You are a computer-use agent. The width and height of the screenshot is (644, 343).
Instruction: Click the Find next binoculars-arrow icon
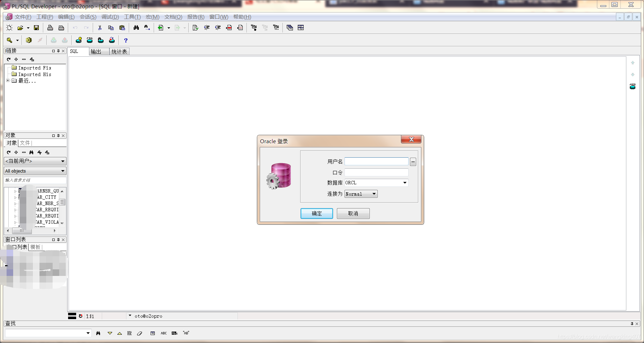click(x=147, y=28)
